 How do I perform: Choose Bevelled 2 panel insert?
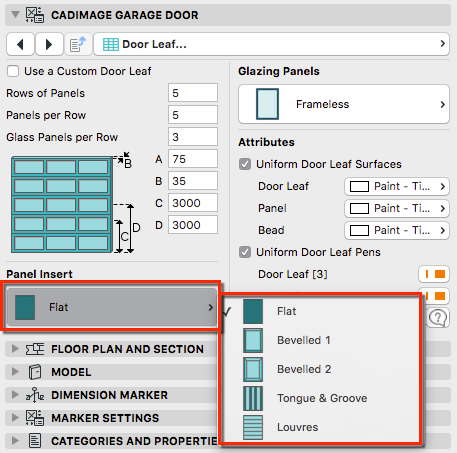(321, 369)
